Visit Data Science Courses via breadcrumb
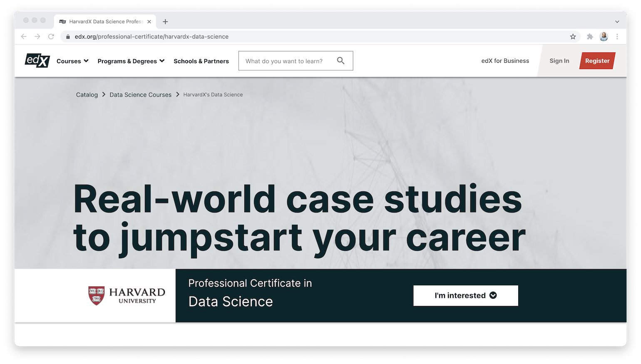Viewport: 641px width, 364px height. [x=140, y=94]
